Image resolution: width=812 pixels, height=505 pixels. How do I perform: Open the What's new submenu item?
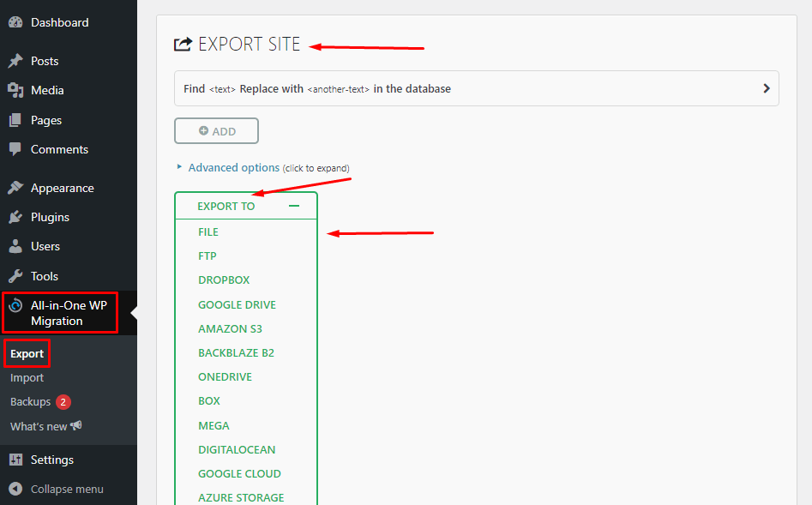(x=39, y=426)
